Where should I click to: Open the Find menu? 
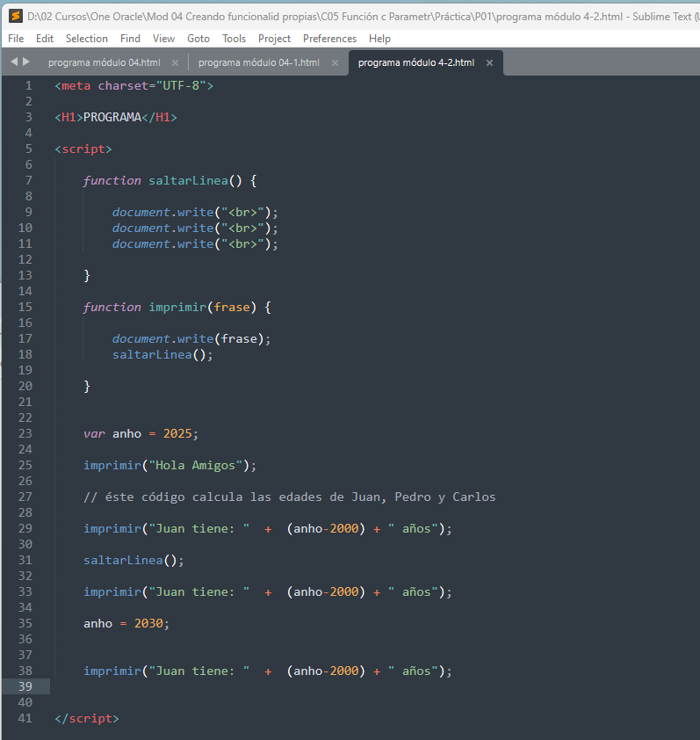point(130,39)
